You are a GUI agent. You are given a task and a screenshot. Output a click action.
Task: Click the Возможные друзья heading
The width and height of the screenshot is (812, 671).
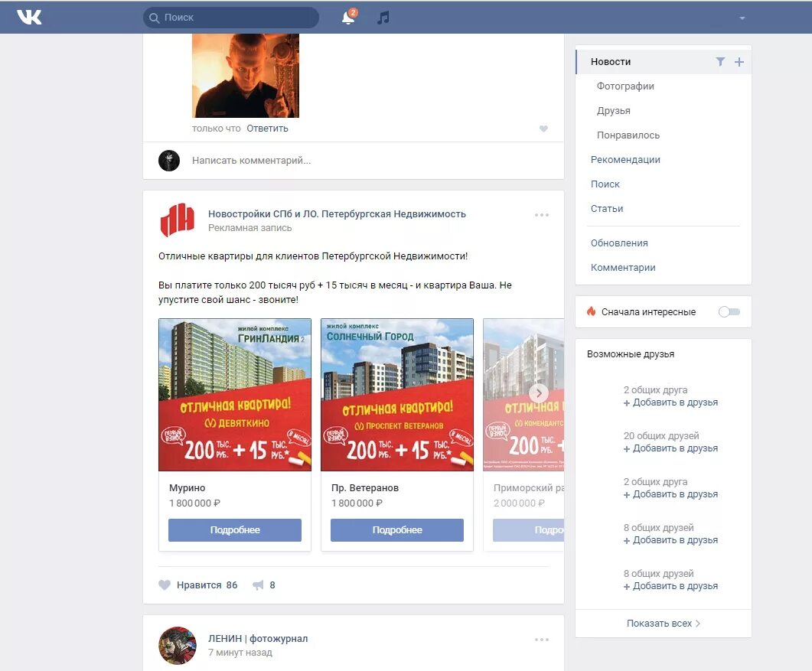630,354
